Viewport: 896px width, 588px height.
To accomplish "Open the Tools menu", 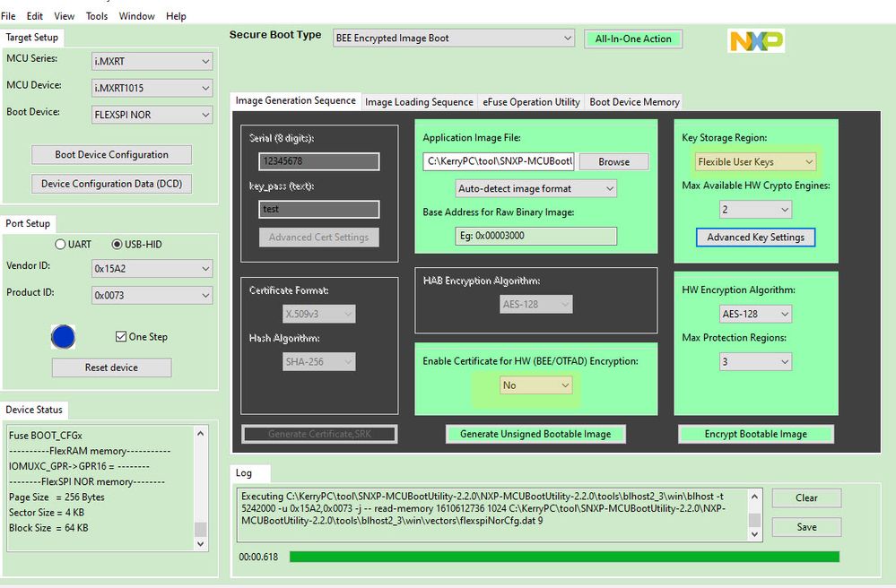I will (97, 16).
